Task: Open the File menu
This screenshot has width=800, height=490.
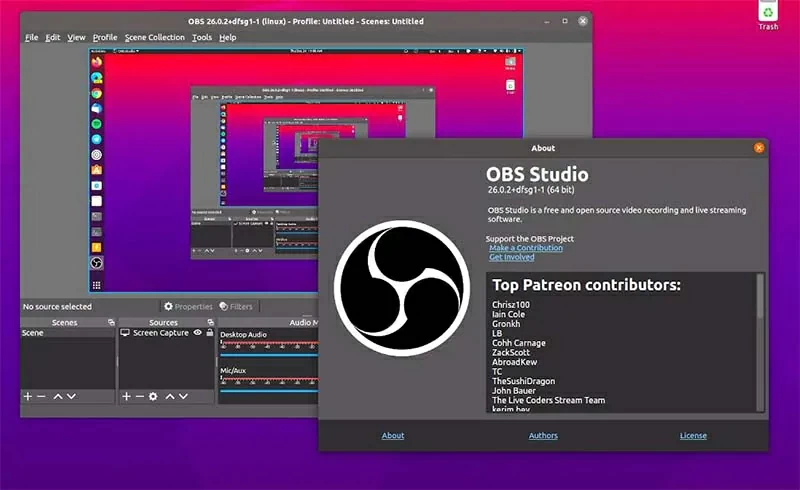Action: 32,37
